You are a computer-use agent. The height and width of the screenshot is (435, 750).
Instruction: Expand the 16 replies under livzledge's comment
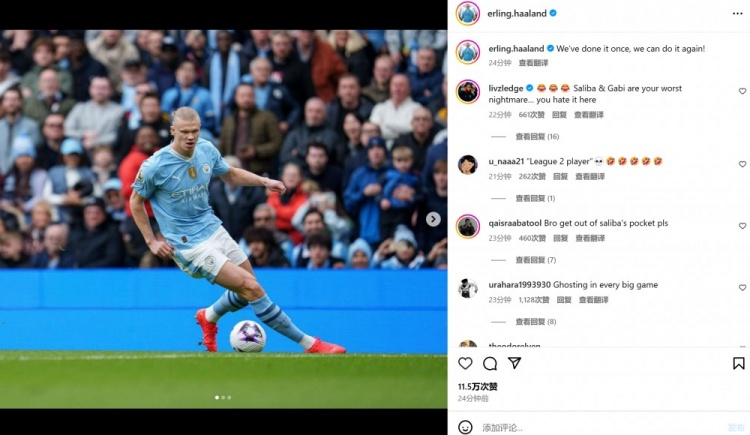(537, 136)
